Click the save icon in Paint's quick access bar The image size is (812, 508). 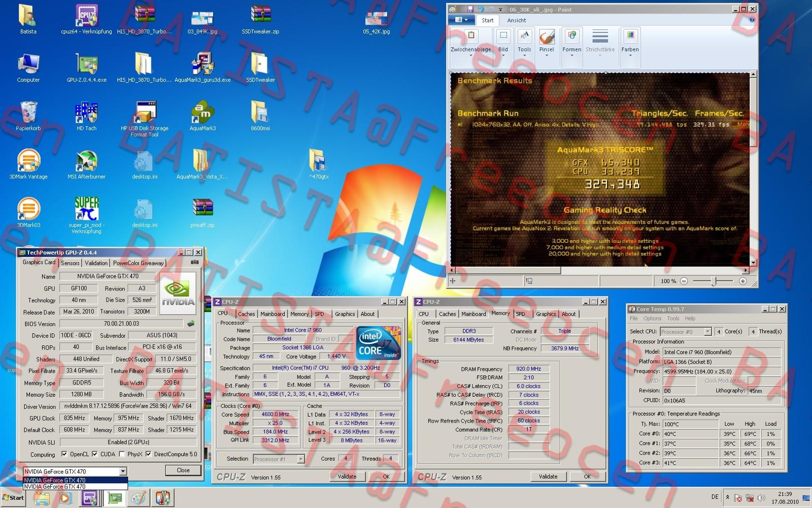coord(470,9)
